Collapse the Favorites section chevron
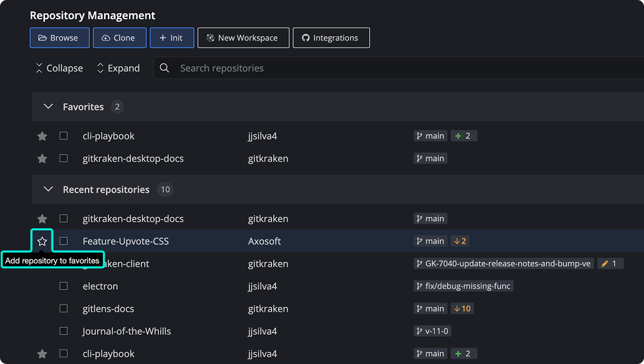Image resolution: width=644 pixels, height=364 pixels. 48,107
